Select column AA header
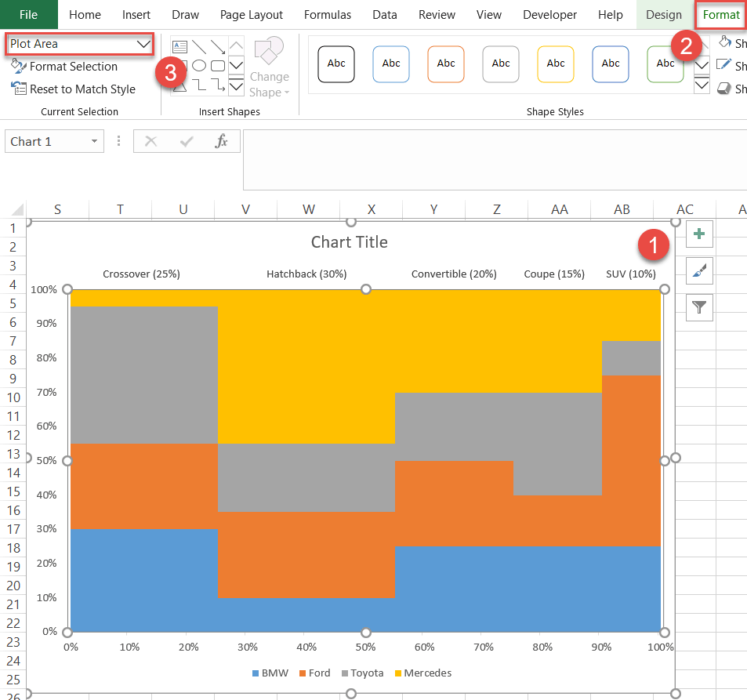This screenshot has width=747, height=700. pos(560,209)
